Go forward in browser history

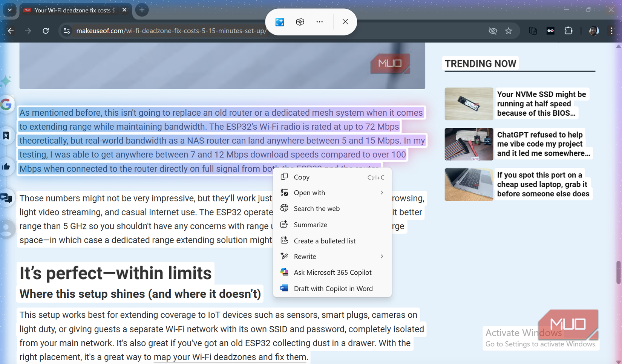point(28,31)
